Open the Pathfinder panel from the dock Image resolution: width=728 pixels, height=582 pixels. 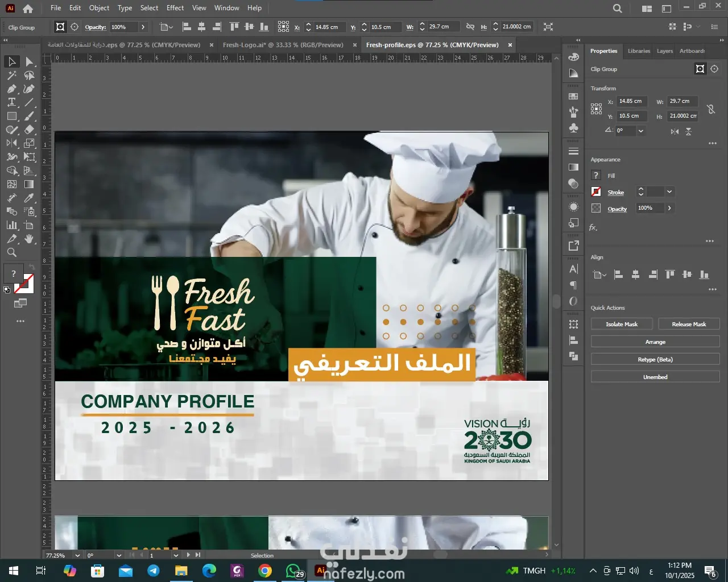pyautogui.click(x=573, y=356)
